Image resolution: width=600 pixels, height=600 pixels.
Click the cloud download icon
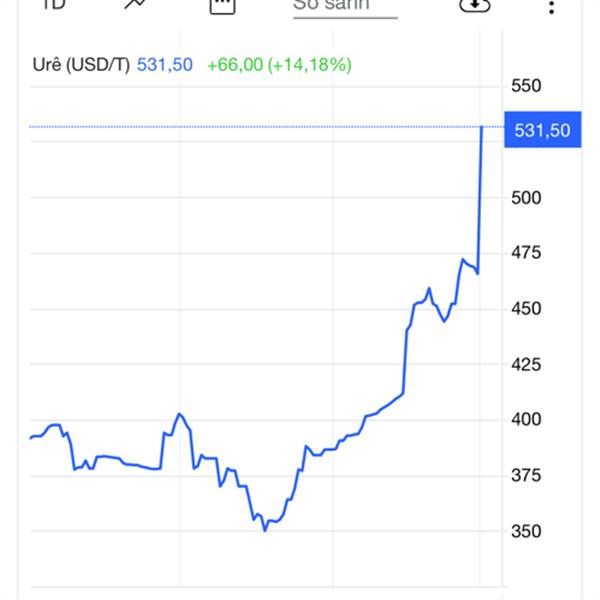tap(475, 4)
